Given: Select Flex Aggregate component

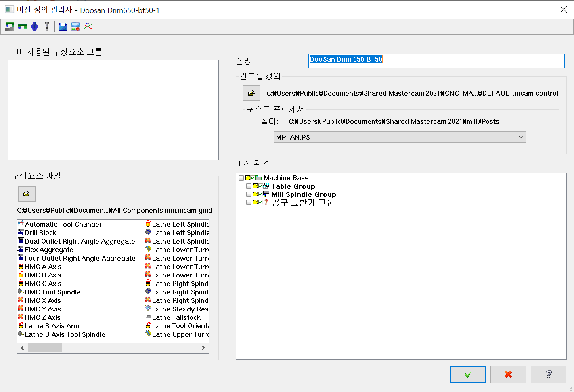Looking at the screenshot, I should 46,250.
